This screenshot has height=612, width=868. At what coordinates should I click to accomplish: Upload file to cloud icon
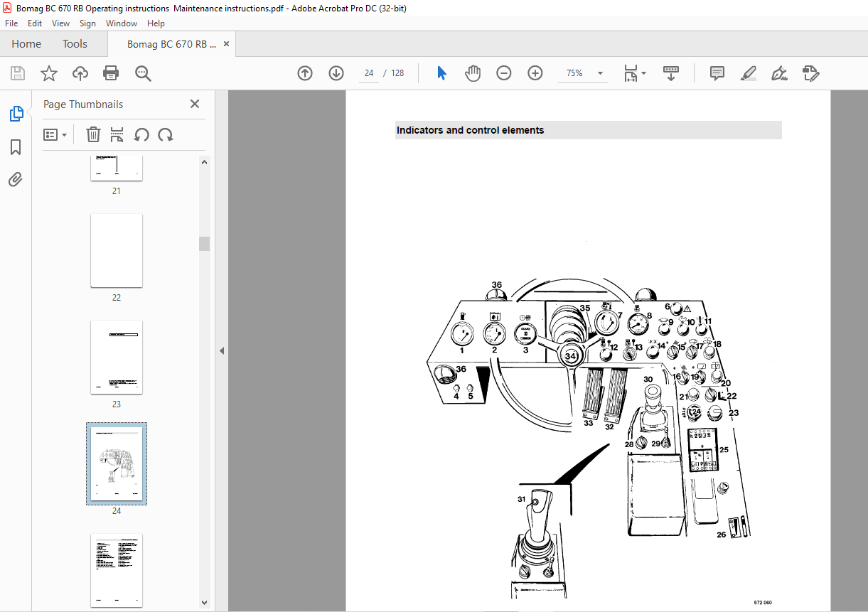[x=80, y=73]
